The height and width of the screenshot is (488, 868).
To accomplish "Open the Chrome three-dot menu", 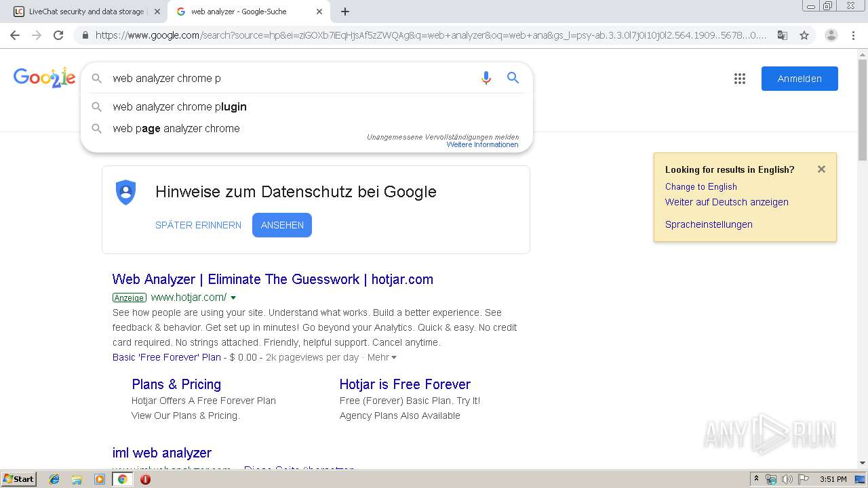I will click(852, 35).
